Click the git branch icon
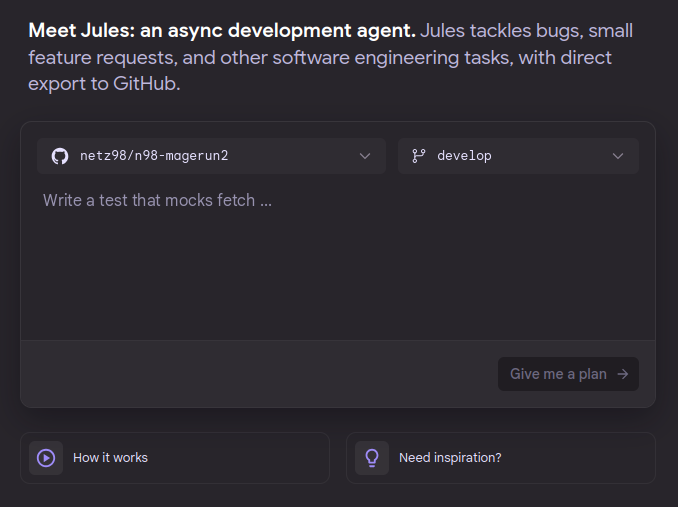 [x=419, y=156]
